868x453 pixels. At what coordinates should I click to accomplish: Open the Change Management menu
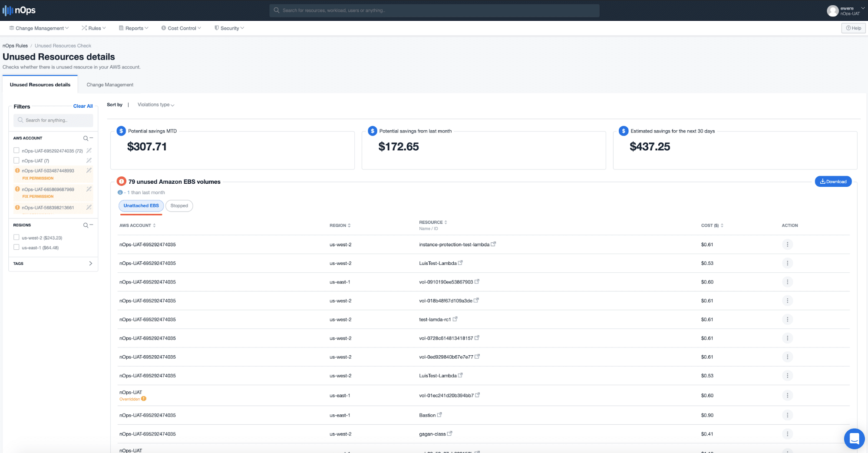point(39,28)
